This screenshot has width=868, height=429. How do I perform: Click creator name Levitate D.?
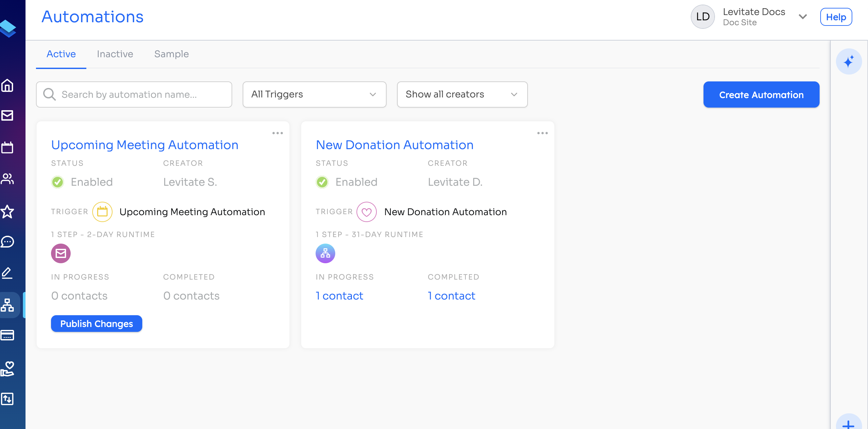point(455,182)
